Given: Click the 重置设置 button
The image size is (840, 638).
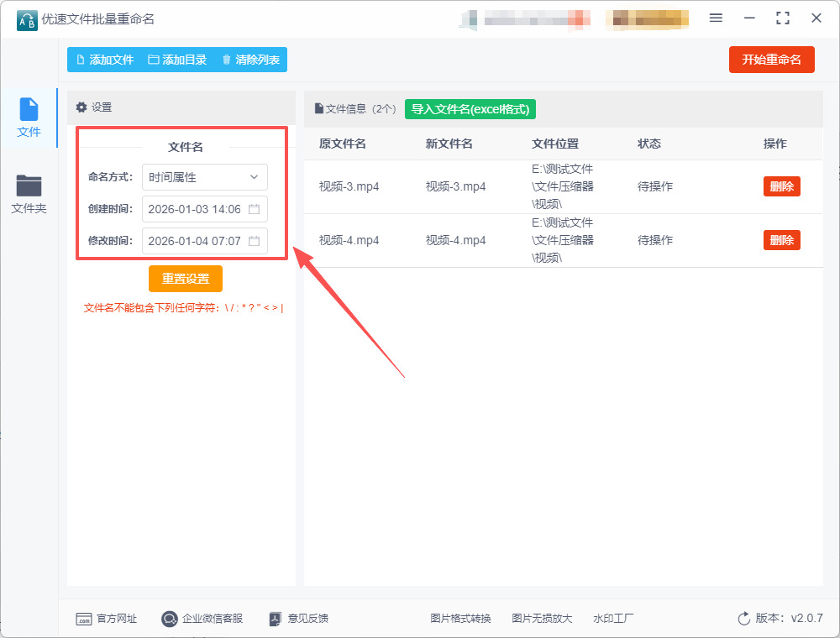Looking at the screenshot, I should coord(186,279).
